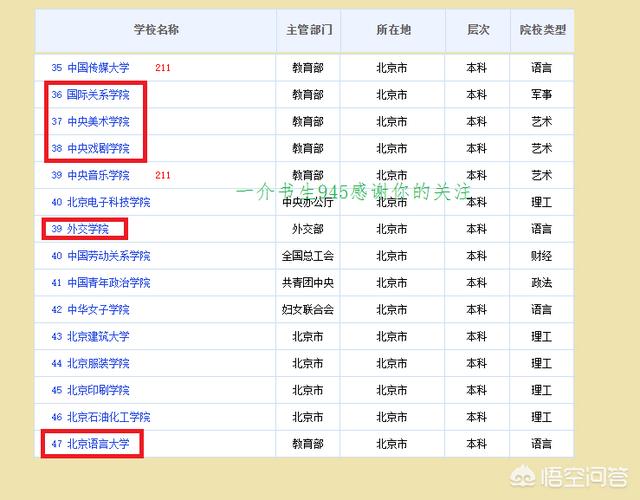The height and width of the screenshot is (500, 640).
Task: Open the 北京服装学院 school link
Action: 98,363
